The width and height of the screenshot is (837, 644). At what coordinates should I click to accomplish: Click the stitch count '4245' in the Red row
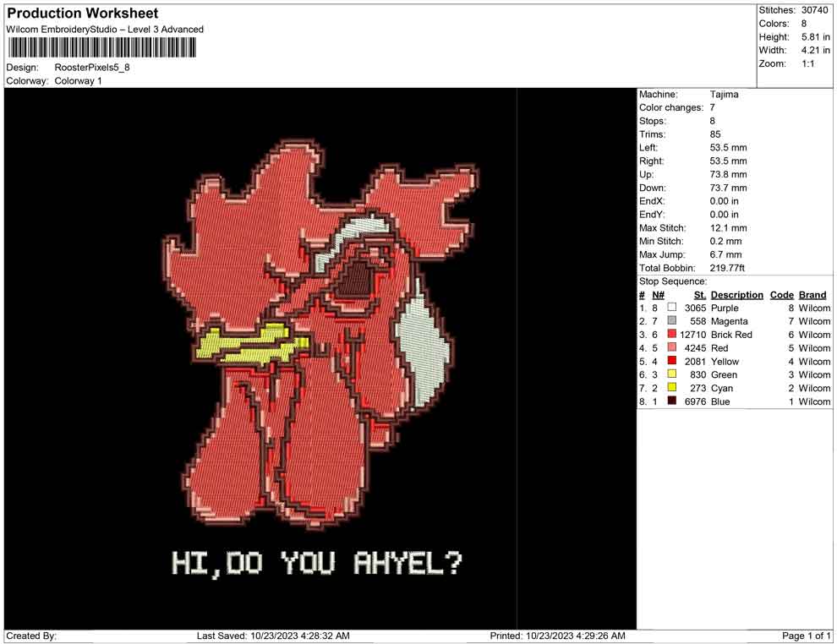(696, 348)
